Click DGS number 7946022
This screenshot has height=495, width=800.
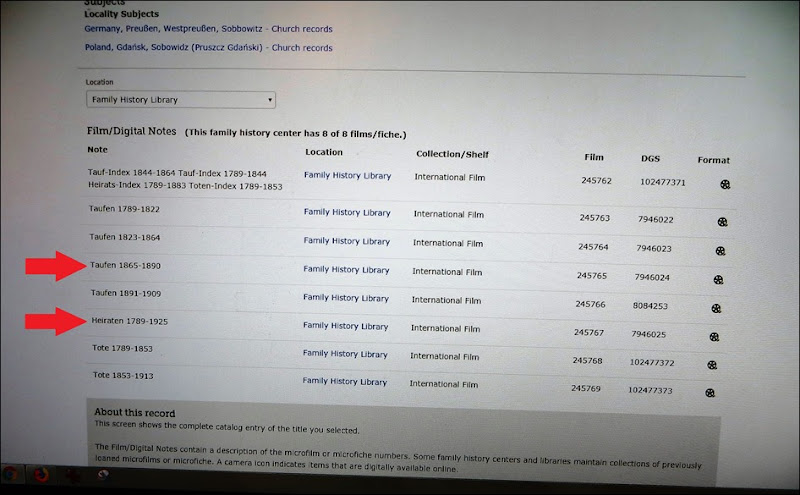coord(656,220)
